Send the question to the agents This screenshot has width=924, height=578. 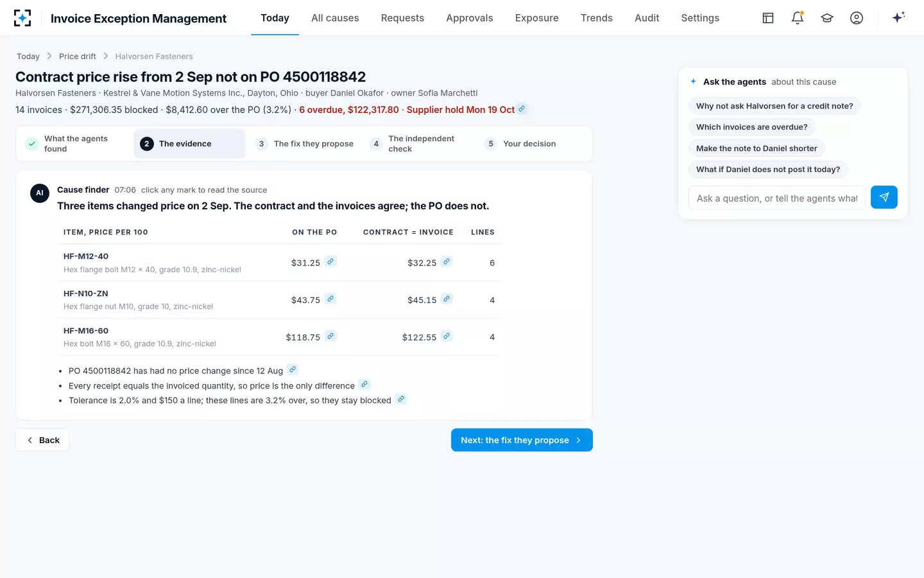coord(884,197)
